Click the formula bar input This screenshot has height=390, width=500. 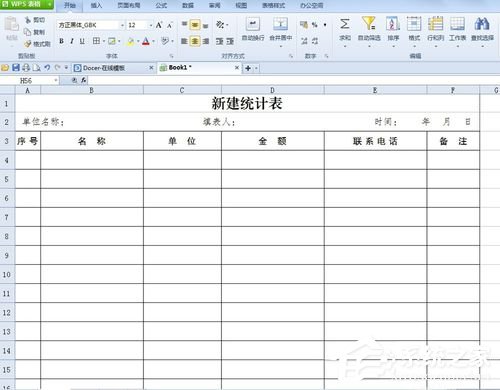coord(293,80)
